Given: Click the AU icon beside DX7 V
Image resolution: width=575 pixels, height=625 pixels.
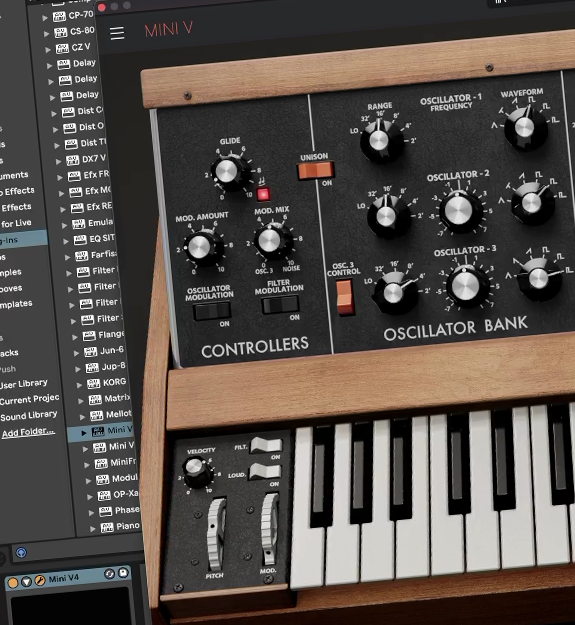Looking at the screenshot, I should coord(73,160).
